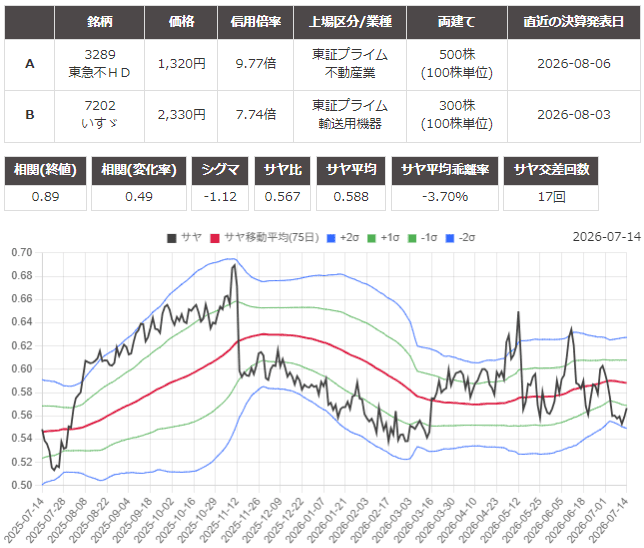Click row A's earnings date 2026-08-06
644x548 pixels.
tap(574, 64)
